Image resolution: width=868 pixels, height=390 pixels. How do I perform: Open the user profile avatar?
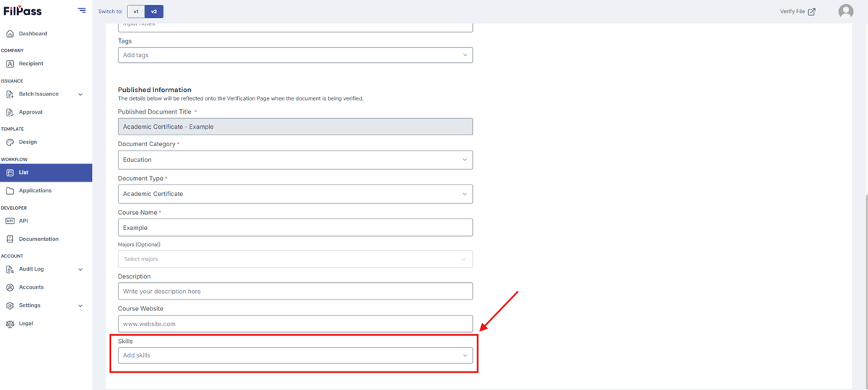[x=846, y=12]
